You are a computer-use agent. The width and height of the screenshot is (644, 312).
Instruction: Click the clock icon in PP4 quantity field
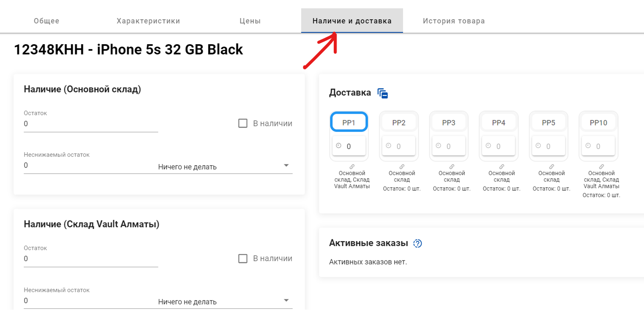coord(488,146)
